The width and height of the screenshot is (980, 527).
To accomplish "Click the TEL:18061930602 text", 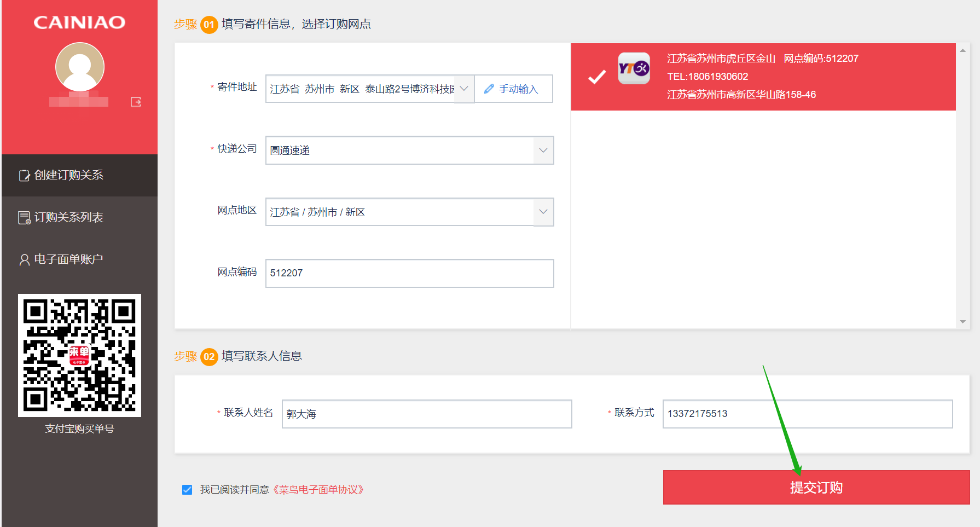I will click(x=708, y=77).
